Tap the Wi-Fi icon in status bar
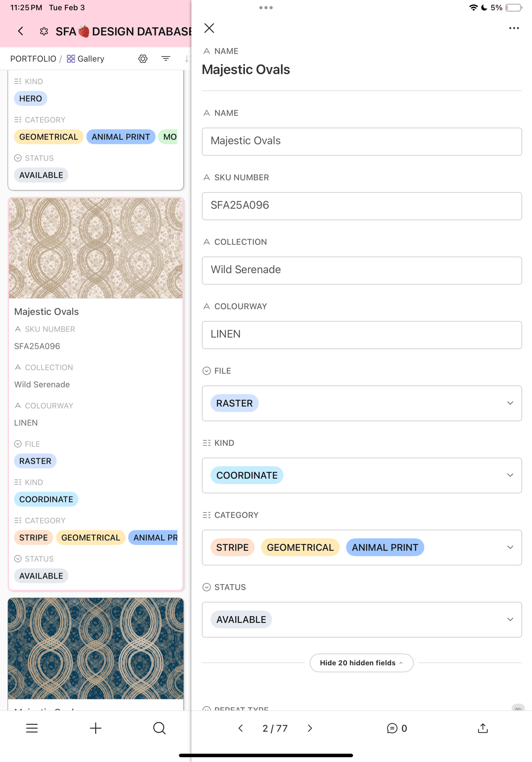Viewport: 532px width, 762px height. [x=473, y=8]
